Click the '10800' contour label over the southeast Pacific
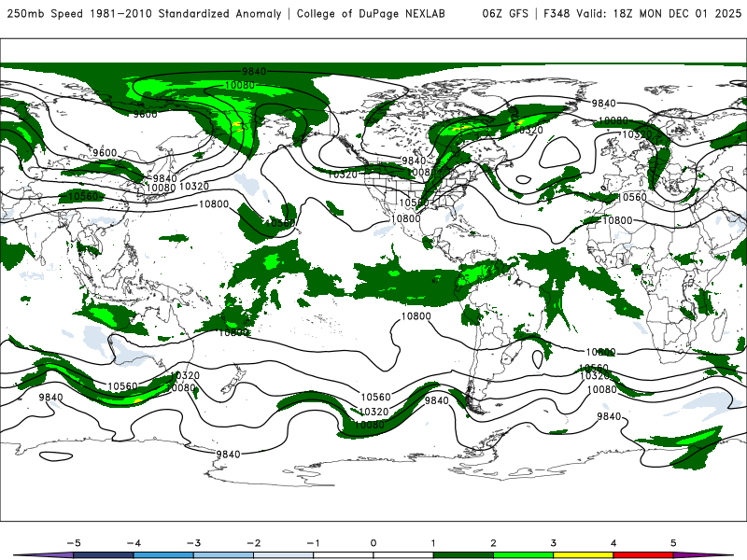 pyautogui.click(x=416, y=316)
